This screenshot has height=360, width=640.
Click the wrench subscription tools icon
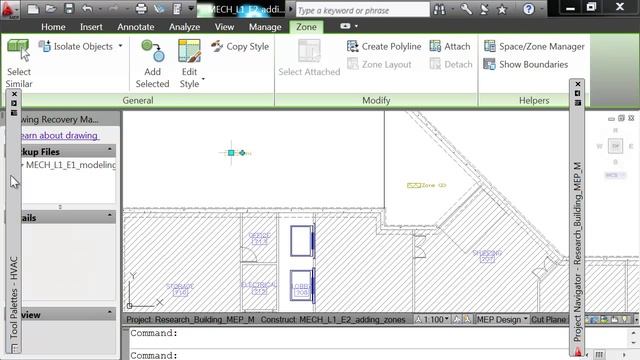[x=466, y=9]
